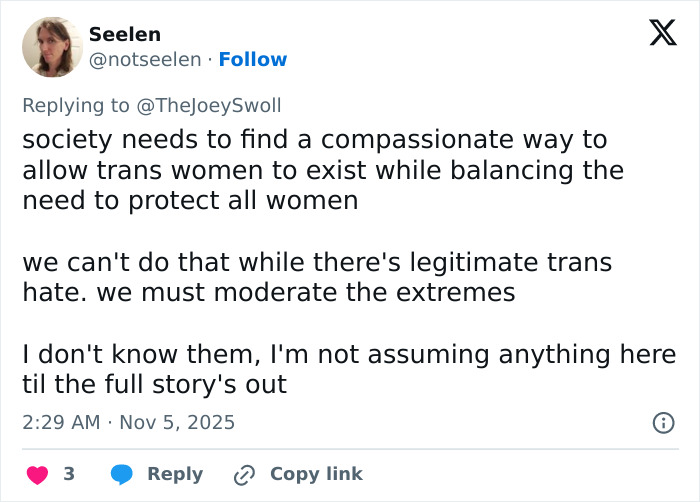Click the chain link copy icon
The width and height of the screenshot is (700, 502).
click(244, 474)
